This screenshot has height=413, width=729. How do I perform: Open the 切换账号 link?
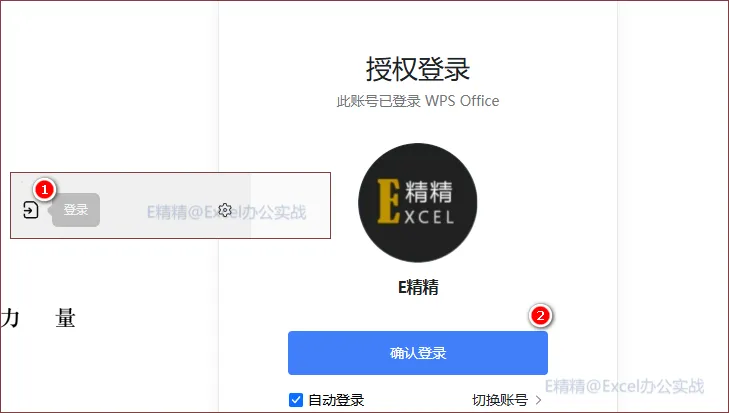500,400
